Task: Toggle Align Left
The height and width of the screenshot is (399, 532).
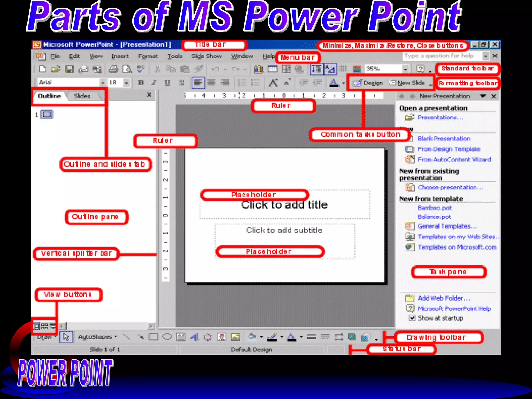Action: [x=198, y=83]
